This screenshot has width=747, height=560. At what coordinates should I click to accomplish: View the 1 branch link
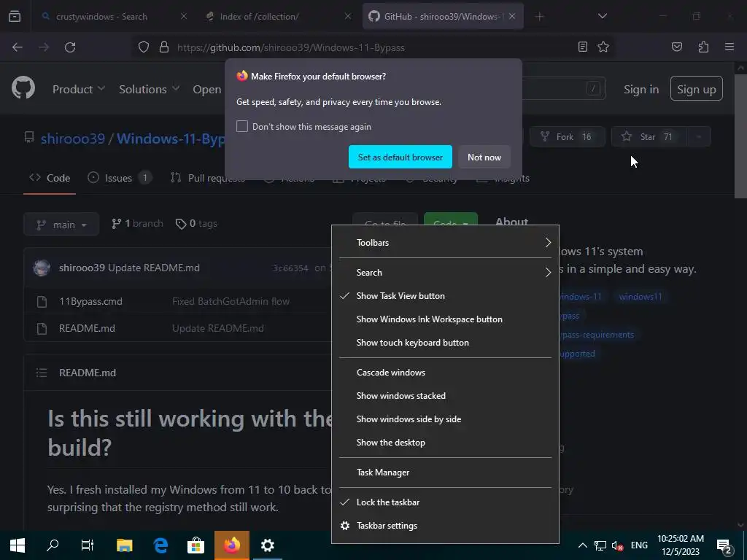point(137,224)
